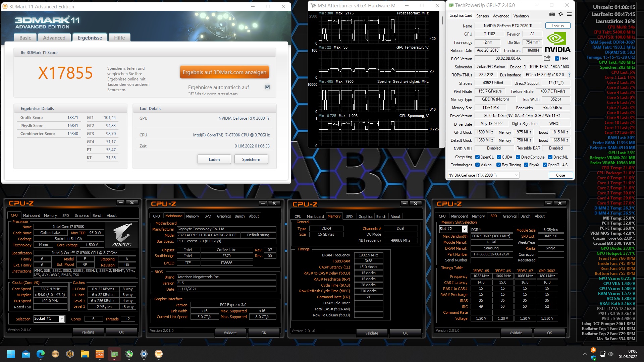The height and width of the screenshot is (362, 644).
Task: Click the DRAM Frequency 1932.9 MHz value
Action: pyautogui.click(x=368, y=255)
